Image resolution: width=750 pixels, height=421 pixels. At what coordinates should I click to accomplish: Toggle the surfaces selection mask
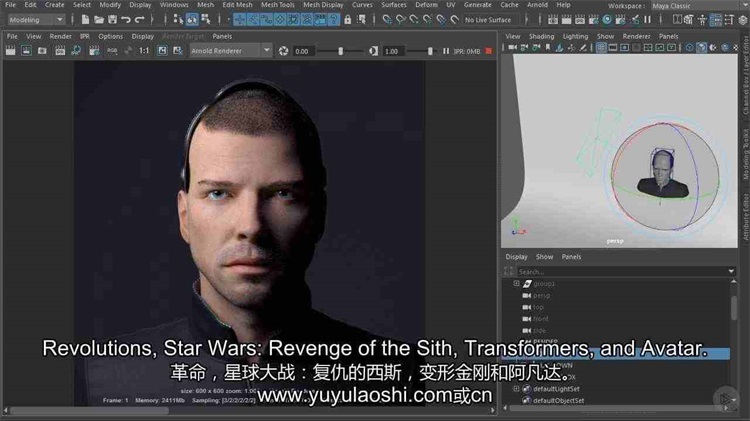click(280, 20)
